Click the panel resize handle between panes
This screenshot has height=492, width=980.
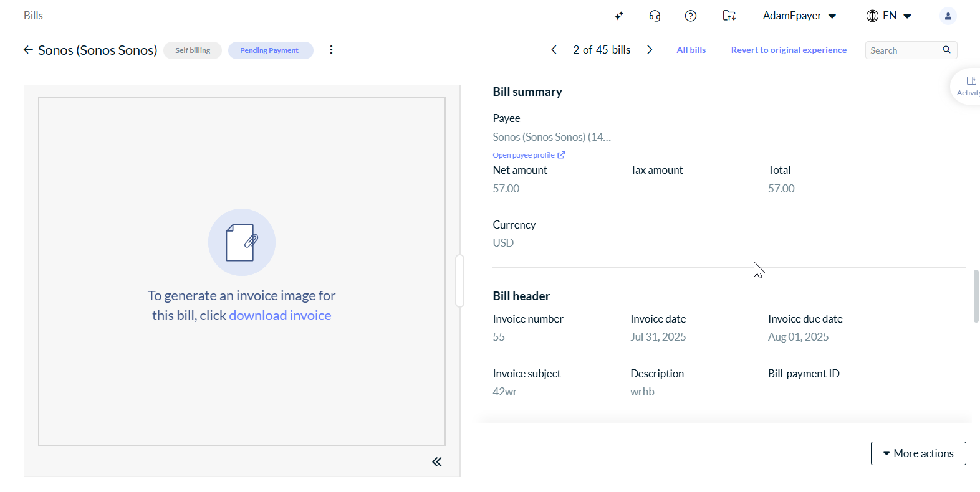(x=460, y=281)
